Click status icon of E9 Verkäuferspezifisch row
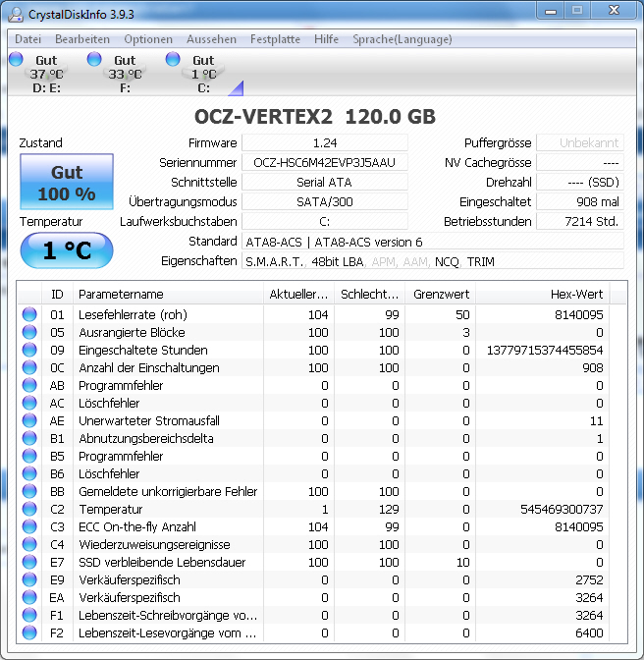The width and height of the screenshot is (644, 660). point(29,579)
